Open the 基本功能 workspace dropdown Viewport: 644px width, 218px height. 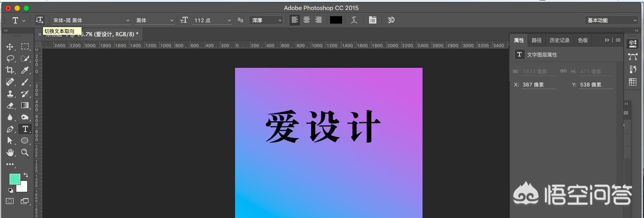(611, 20)
